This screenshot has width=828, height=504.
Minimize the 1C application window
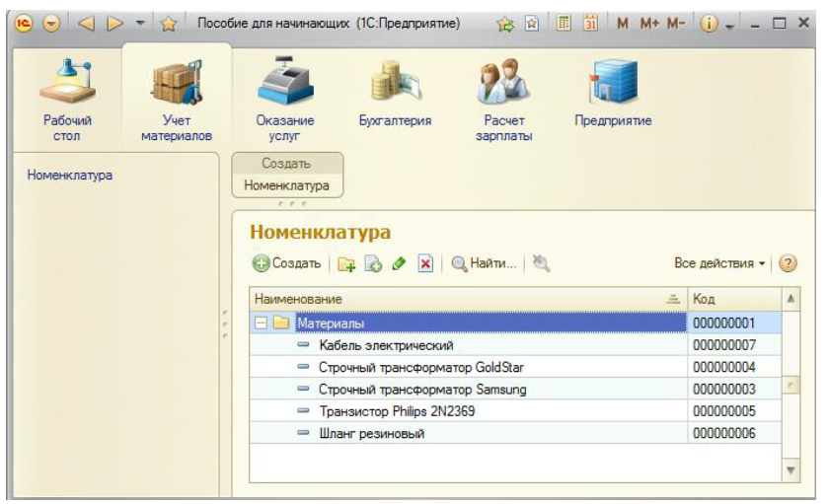tap(756, 25)
